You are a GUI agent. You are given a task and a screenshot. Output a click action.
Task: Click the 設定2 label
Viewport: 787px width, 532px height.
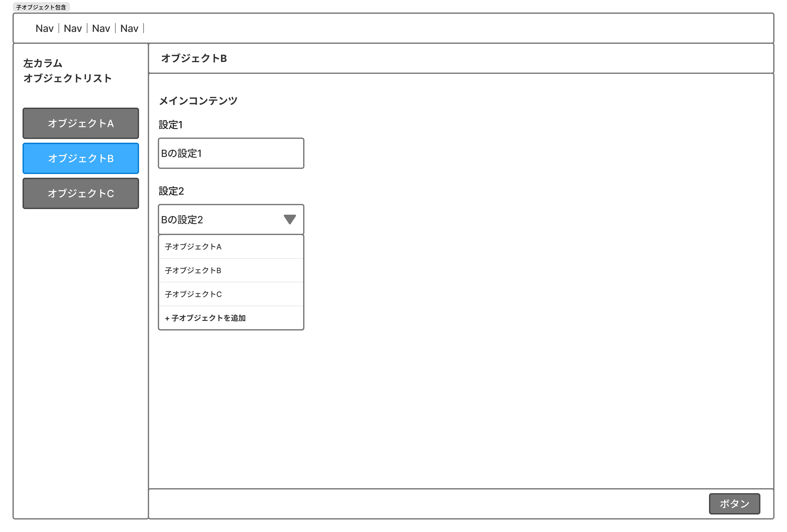[x=171, y=191]
